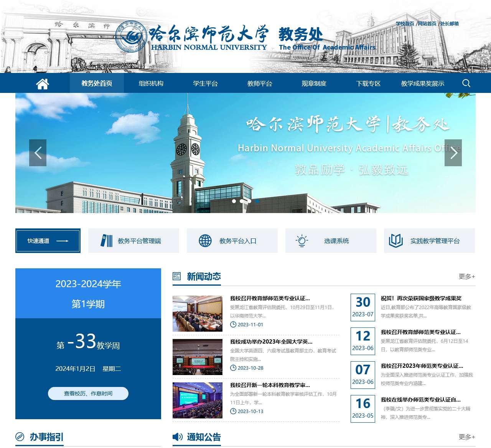Image resolution: width=491 pixels, height=448 pixels.
Task: Click the right carousel arrow
Action: (x=454, y=152)
